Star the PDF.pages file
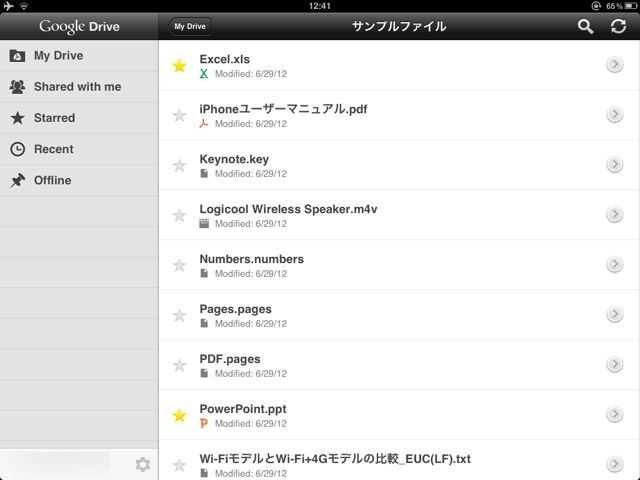640x480 pixels. point(179,365)
